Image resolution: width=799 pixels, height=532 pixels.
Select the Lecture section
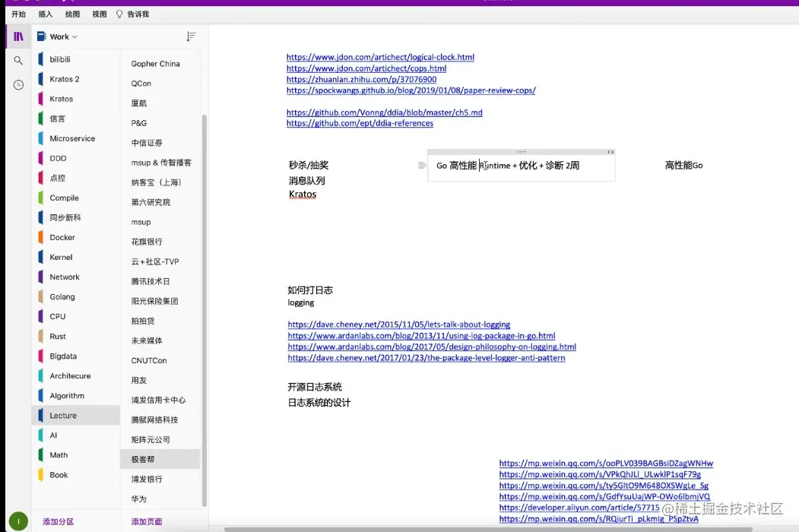coord(75,415)
